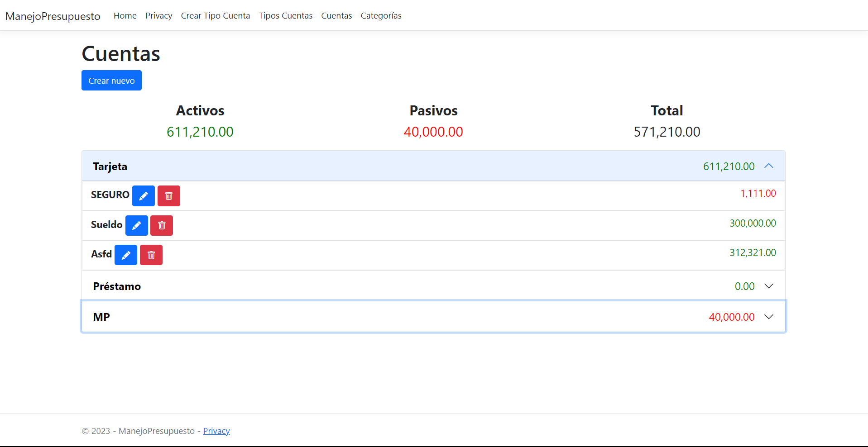This screenshot has height=447, width=868.
Task: Delete the Sueldo account with trash icon
Action: coord(162,225)
